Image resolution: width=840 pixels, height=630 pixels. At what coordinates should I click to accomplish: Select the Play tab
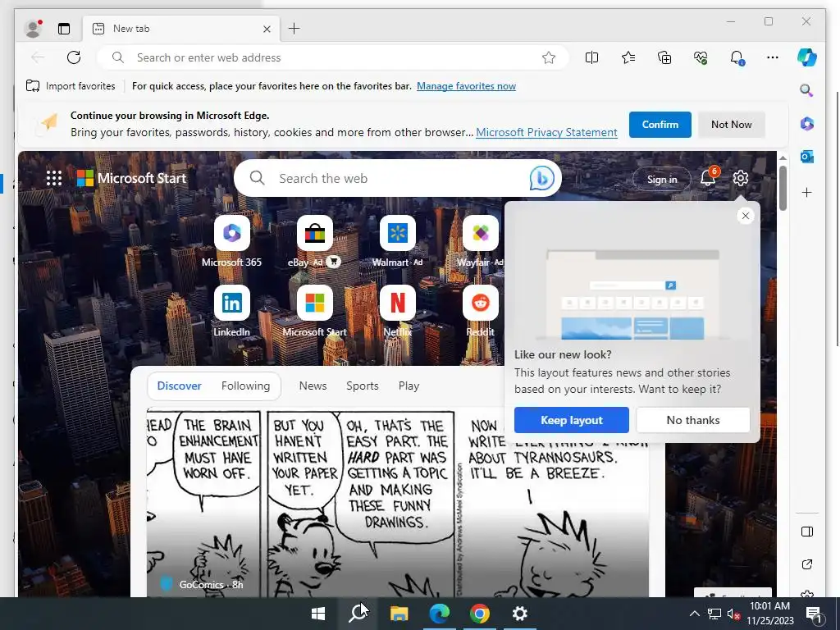(x=409, y=386)
